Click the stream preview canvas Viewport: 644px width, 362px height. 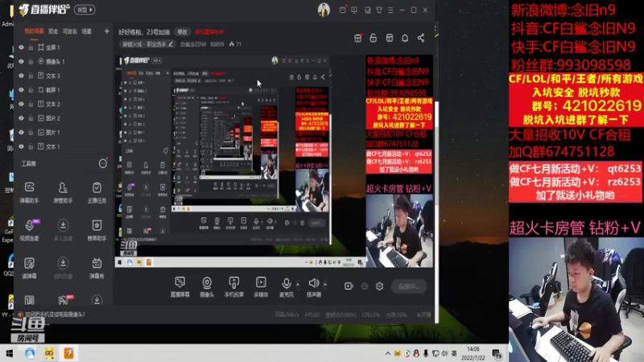pos(275,162)
